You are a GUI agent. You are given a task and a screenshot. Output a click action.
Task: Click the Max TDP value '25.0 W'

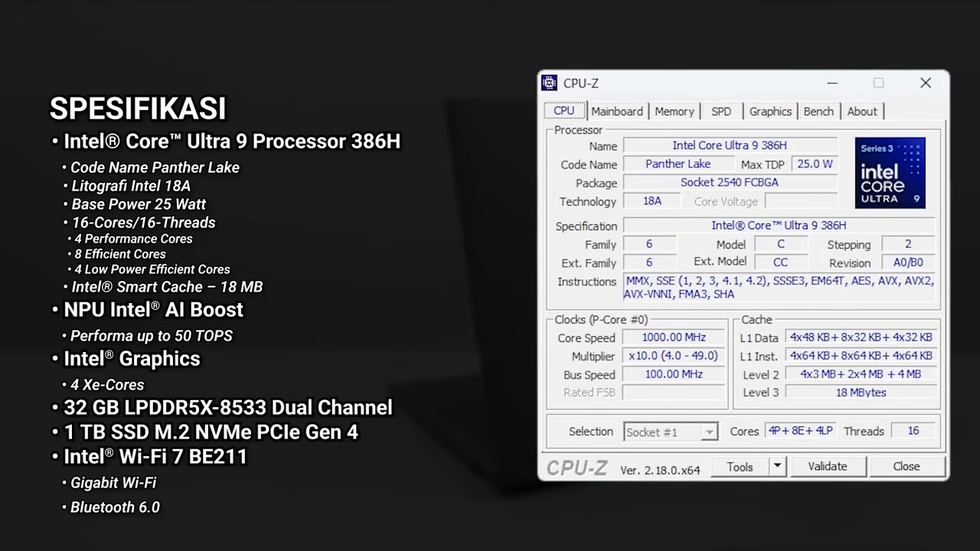(814, 164)
